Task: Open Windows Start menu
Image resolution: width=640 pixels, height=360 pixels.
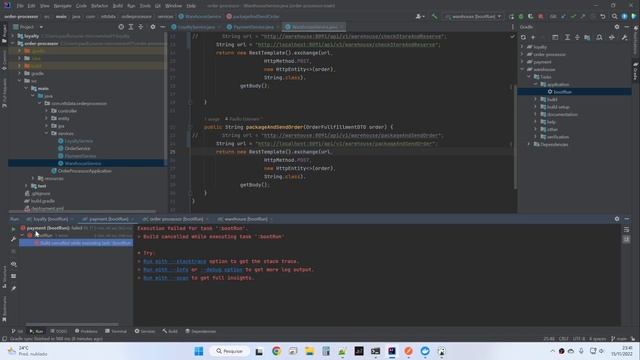Action: click(x=199, y=351)
